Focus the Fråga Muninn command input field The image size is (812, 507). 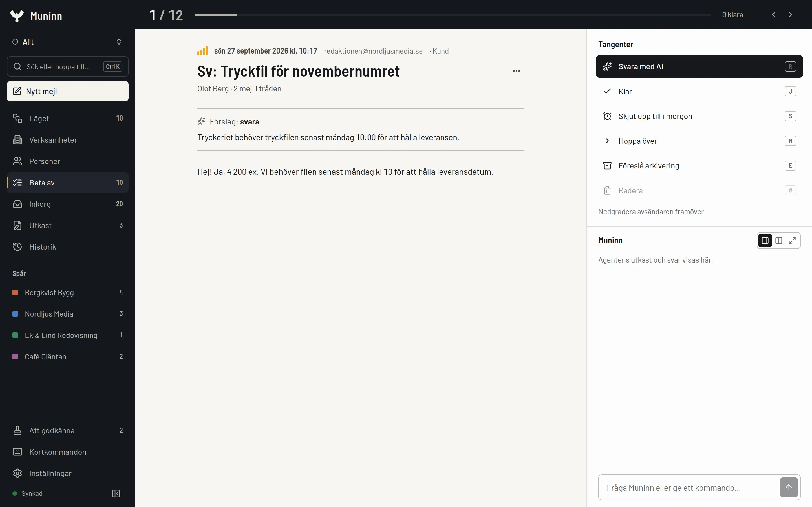click(688, 488)
